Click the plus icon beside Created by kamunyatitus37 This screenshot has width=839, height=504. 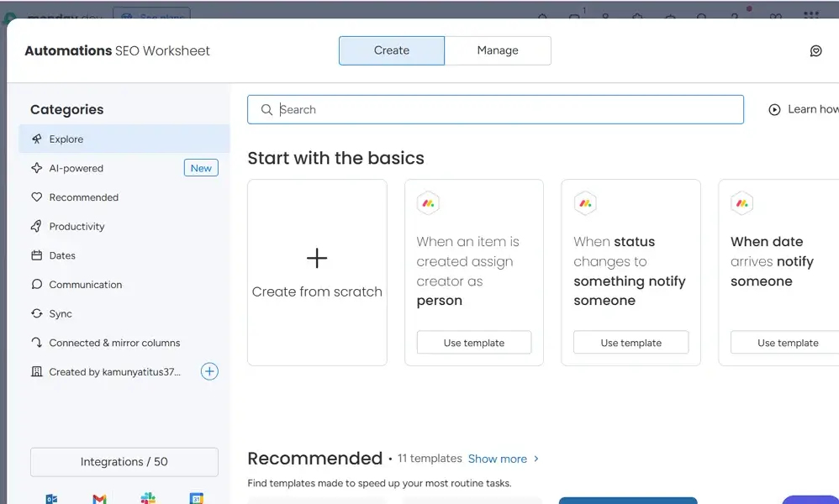pos(209,371)
